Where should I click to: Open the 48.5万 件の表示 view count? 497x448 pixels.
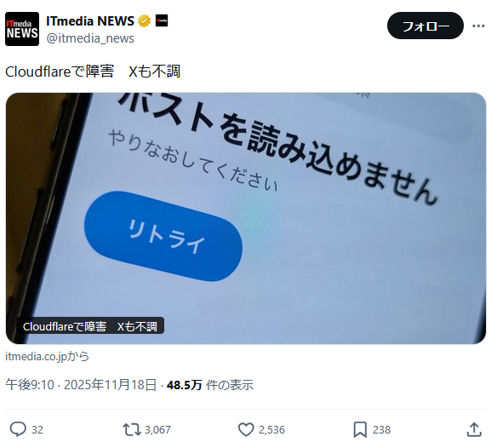[210, 385]
